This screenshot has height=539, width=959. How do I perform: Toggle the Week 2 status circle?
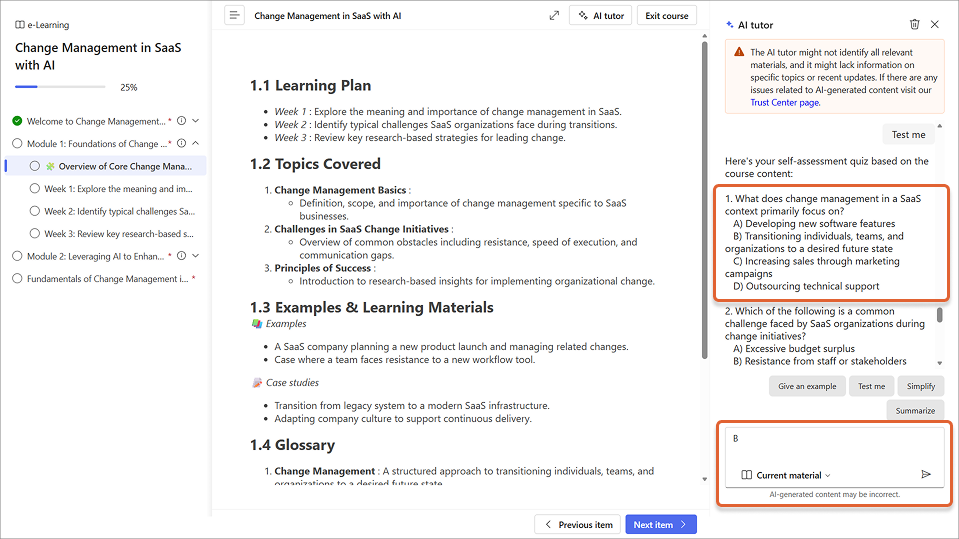click(35, 211)
